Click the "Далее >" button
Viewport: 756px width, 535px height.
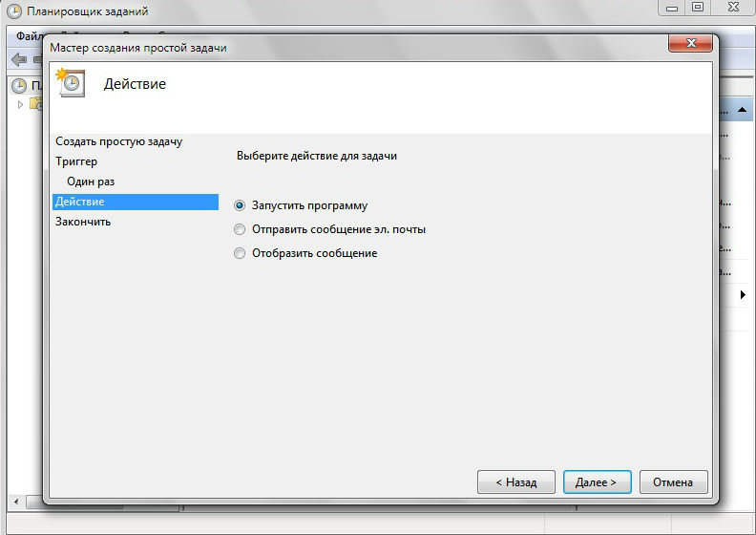[x=597, y=482]
